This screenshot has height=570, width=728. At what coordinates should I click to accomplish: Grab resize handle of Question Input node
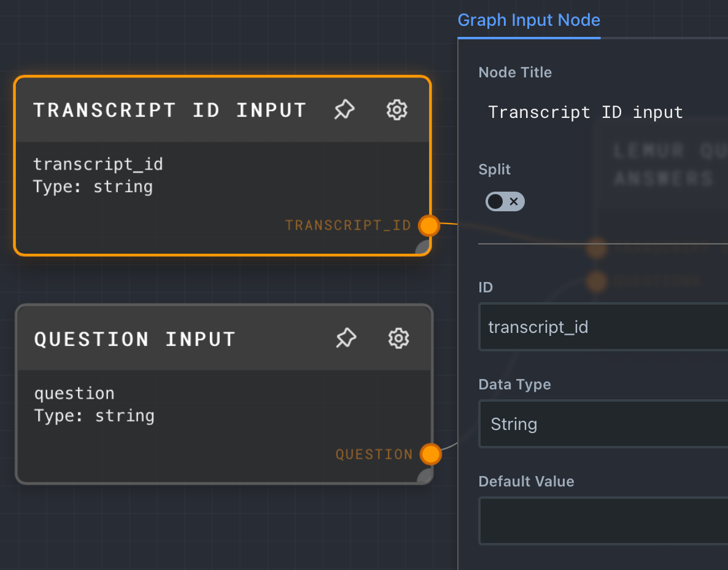point(425,476)
